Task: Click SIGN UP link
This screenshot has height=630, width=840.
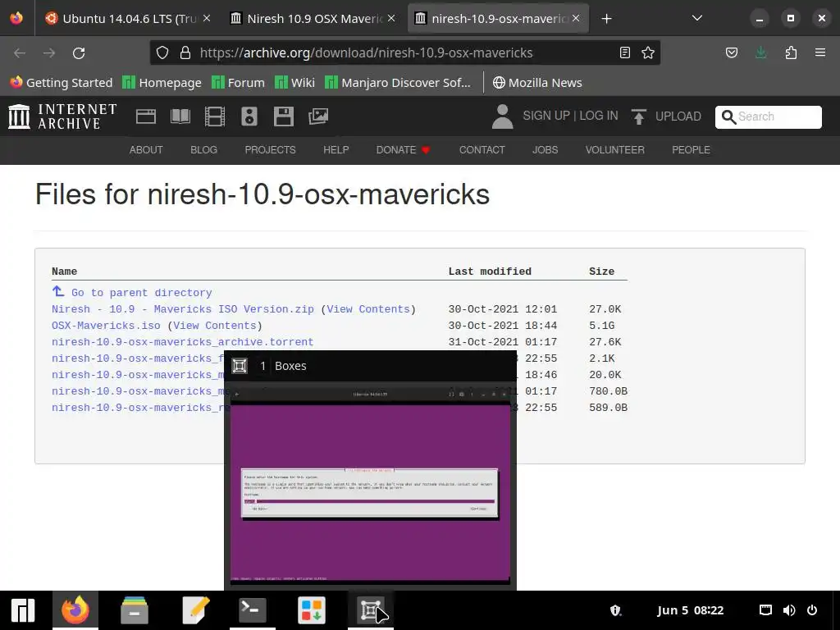Action: [546, 116]
